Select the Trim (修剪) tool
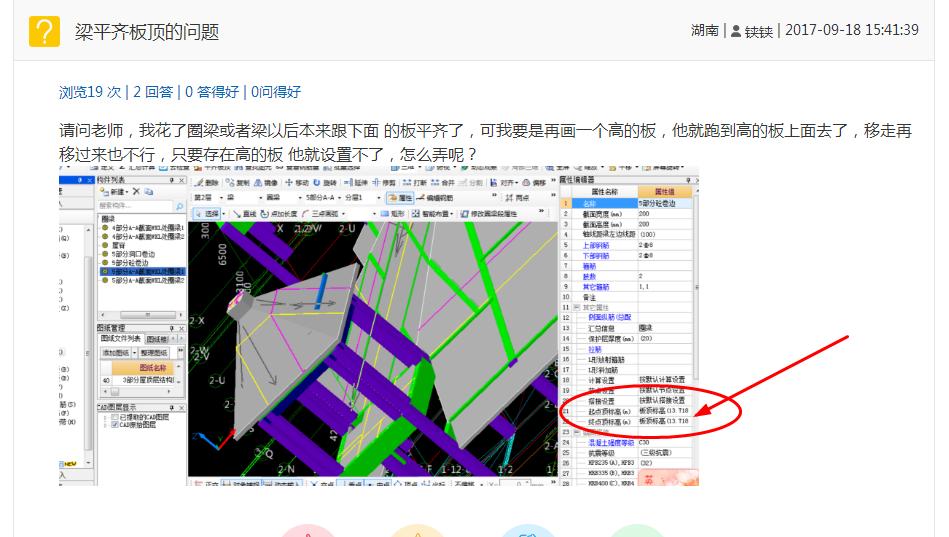Viewport: 949px width, 537px height. 384,182
